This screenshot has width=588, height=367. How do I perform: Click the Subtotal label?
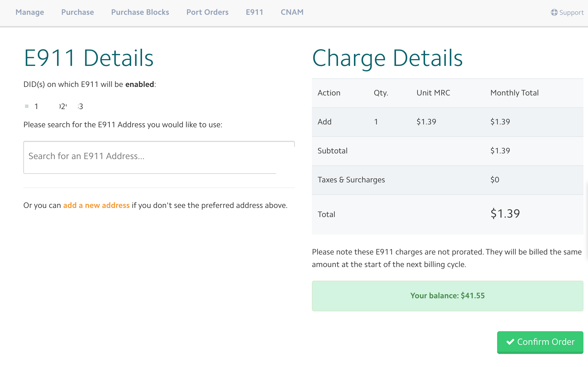point(332,151)
